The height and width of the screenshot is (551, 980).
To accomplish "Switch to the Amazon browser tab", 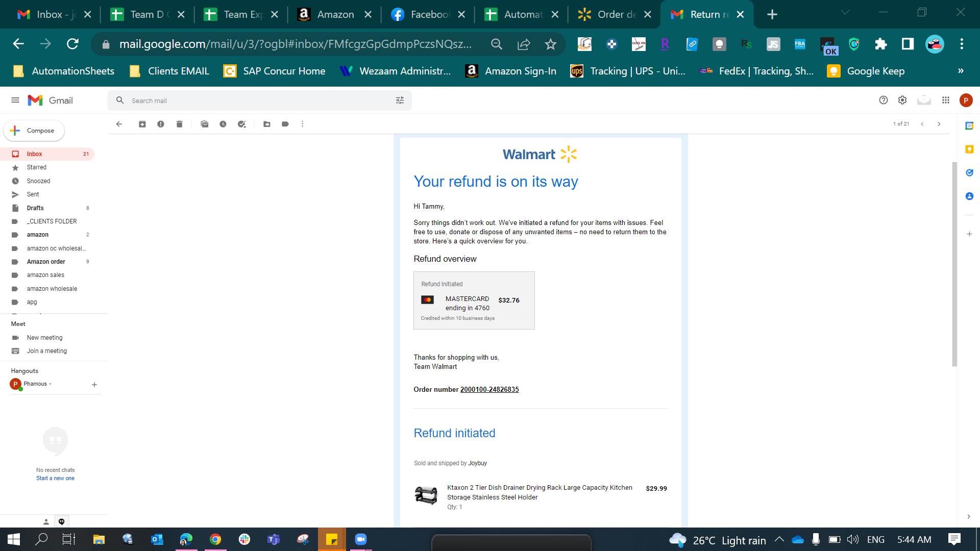I will 334,14.
